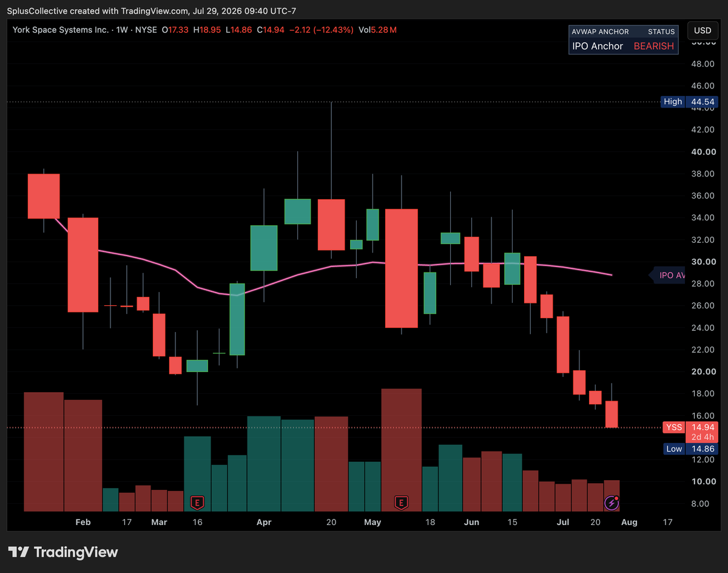
Task: Click the YSS 14.94 current price tag
Action: [690, 427]
